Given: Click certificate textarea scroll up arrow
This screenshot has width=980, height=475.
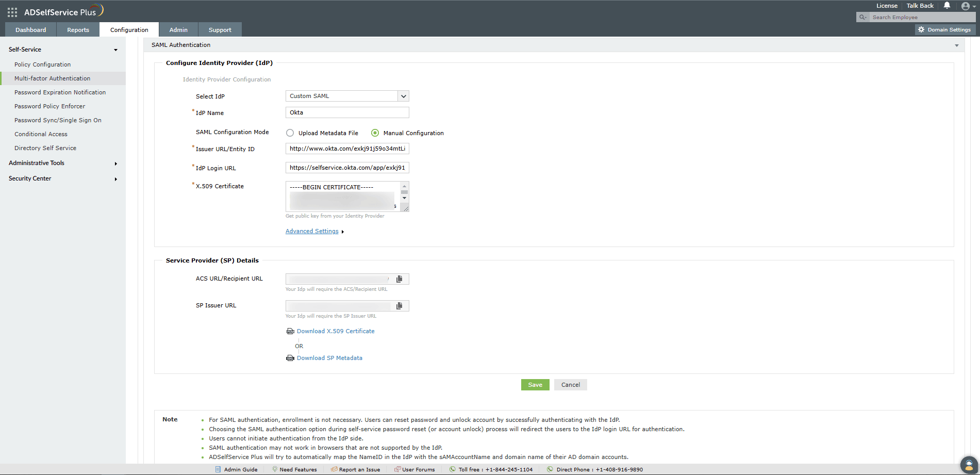Looking at the screenshot, I should pos(404,186).
